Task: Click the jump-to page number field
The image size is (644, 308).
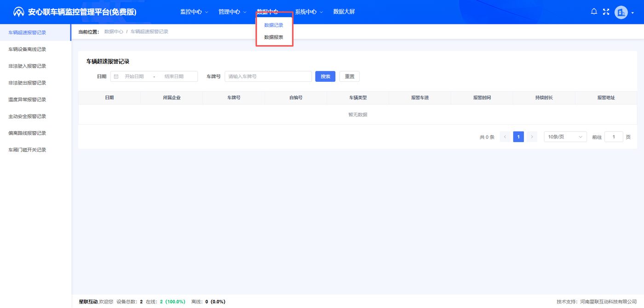Action: pos(614,137)
